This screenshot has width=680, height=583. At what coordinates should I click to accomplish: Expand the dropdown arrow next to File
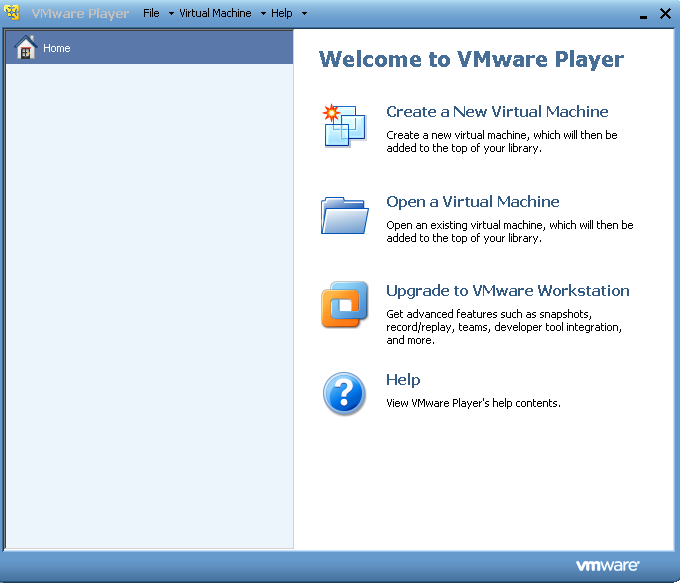[171, 14]
